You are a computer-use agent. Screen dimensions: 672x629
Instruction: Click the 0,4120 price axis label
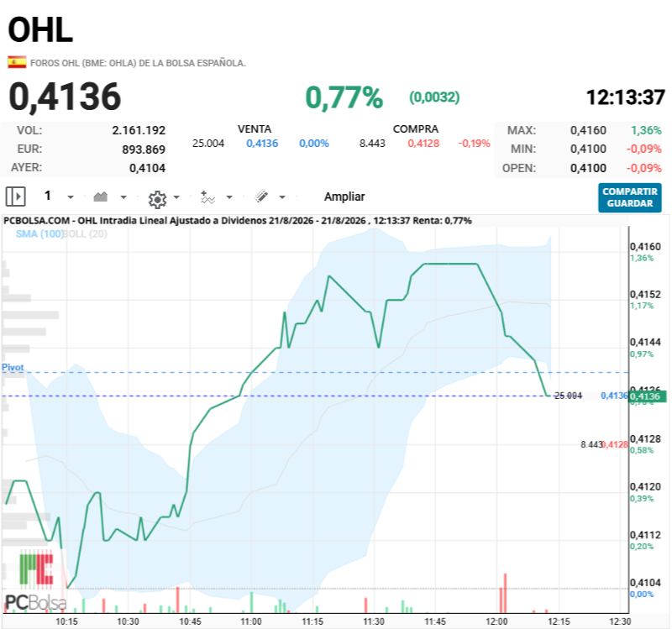pos(645,487)
